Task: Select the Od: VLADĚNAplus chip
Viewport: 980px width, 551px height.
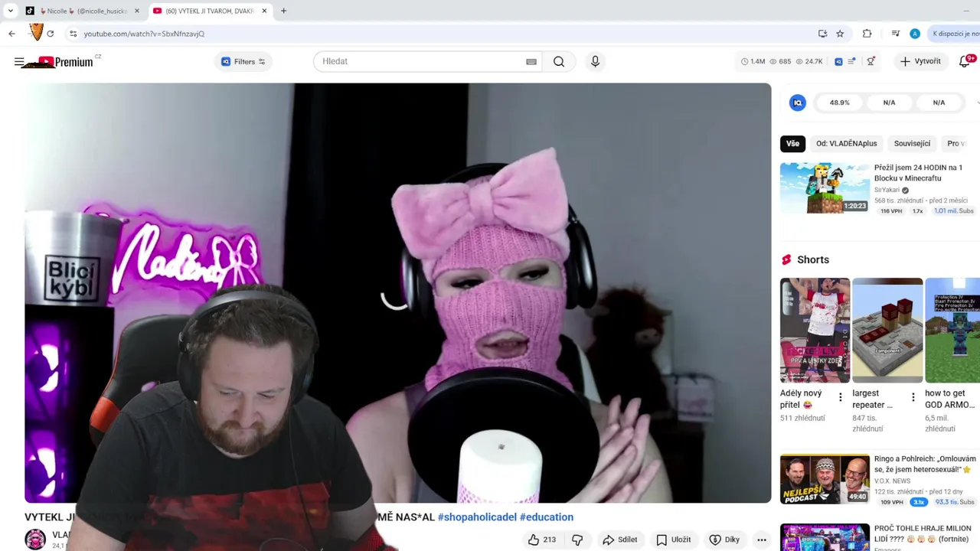Action: [846, 144]
